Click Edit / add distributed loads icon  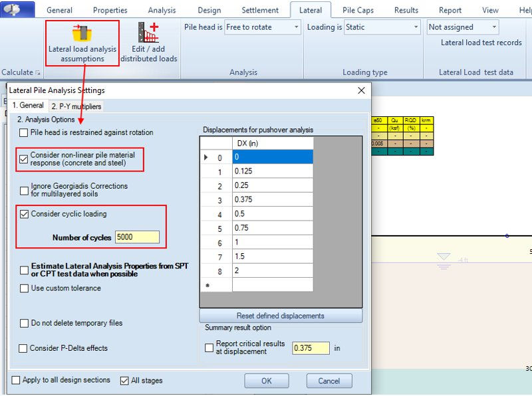point(148,32)
